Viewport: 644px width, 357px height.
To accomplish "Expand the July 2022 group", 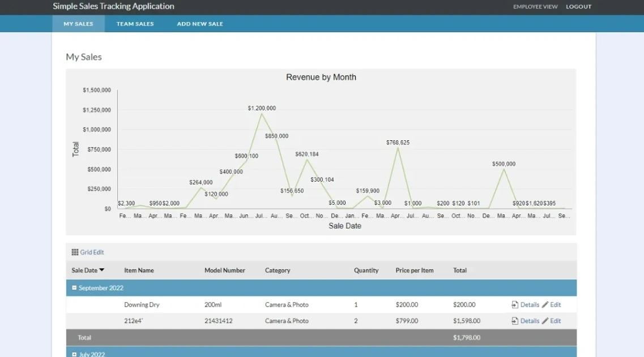I will (x=74, y=354).
